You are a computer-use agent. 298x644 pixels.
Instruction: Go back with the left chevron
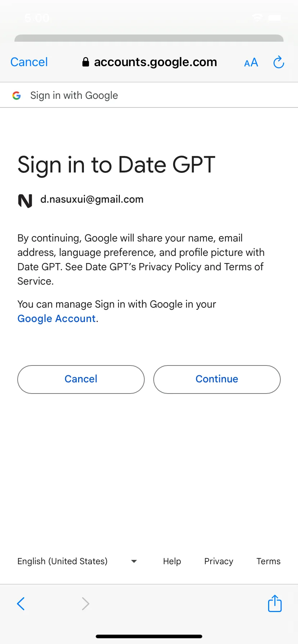[21, 604]
